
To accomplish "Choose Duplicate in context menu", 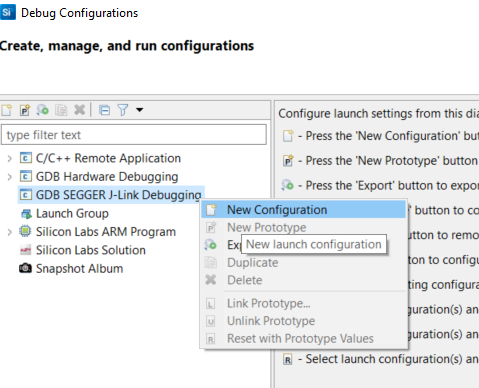I will coord(304,263).
